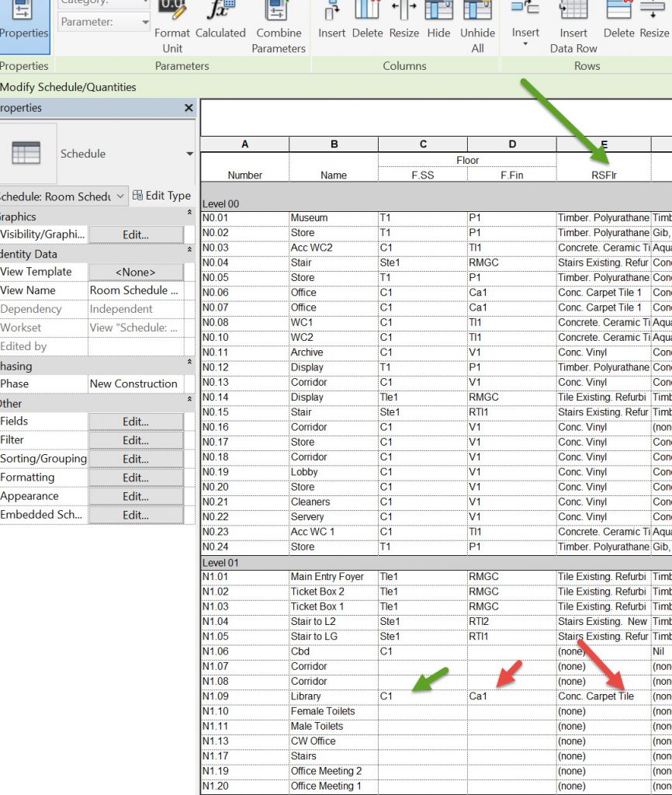
Task: Open the Parameter dropdown in ribbon
Action: tap(145, 22)
